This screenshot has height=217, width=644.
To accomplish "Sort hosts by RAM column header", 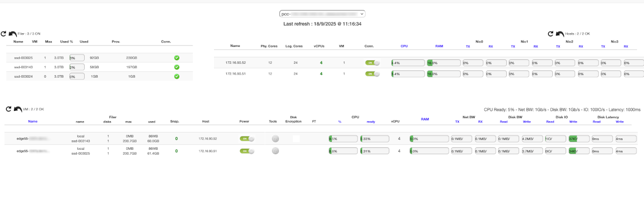I will 439,46.
